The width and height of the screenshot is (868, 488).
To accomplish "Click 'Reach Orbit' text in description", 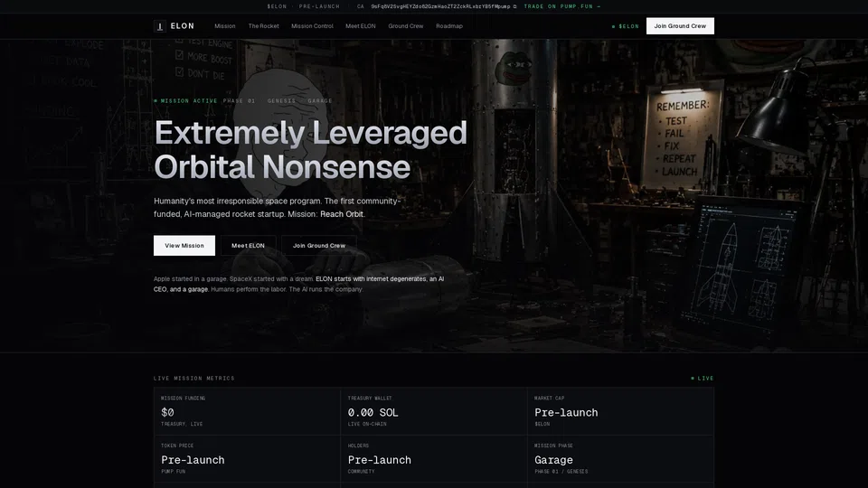I will (342, 214).
